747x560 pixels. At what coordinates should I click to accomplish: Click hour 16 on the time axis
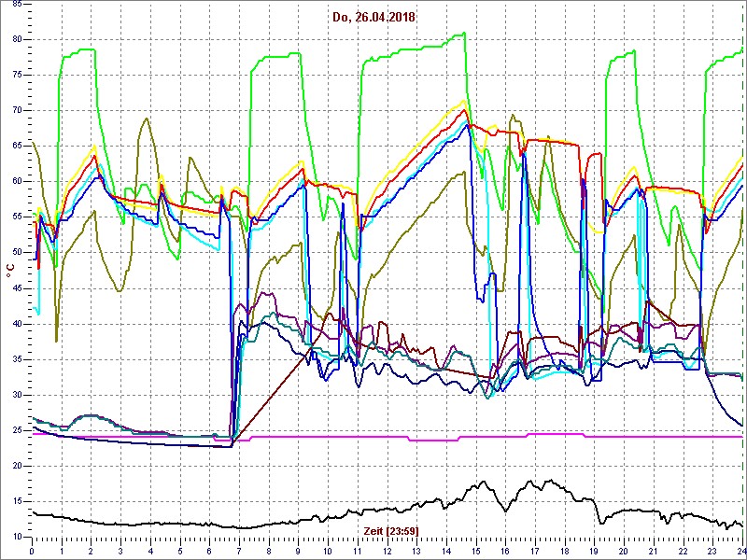click(x=505, y=551)
